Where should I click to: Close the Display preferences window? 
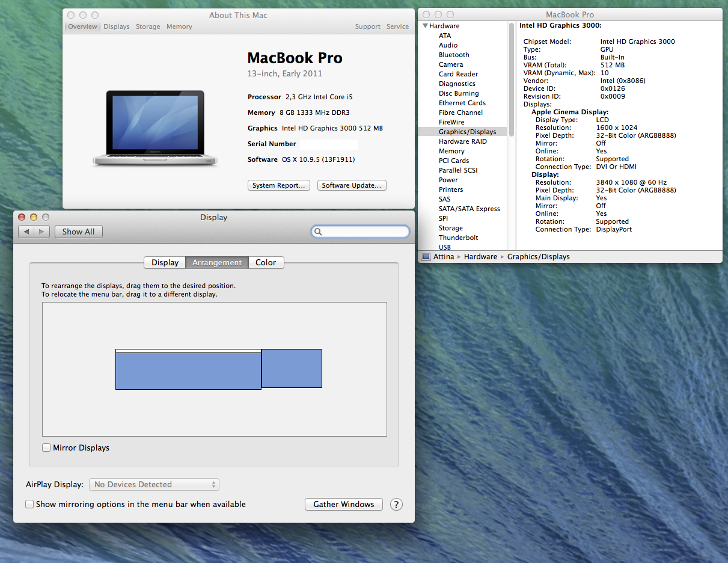coord(22,217)
